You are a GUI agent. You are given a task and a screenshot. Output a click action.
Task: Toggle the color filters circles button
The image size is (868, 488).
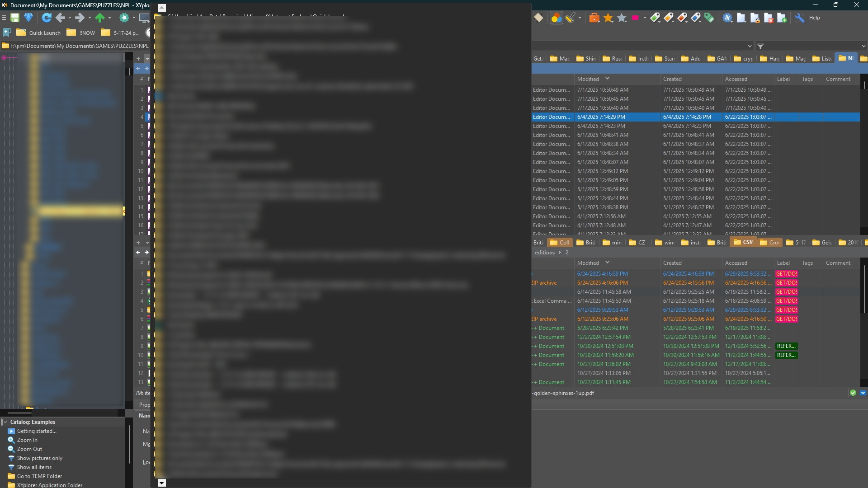556,18
